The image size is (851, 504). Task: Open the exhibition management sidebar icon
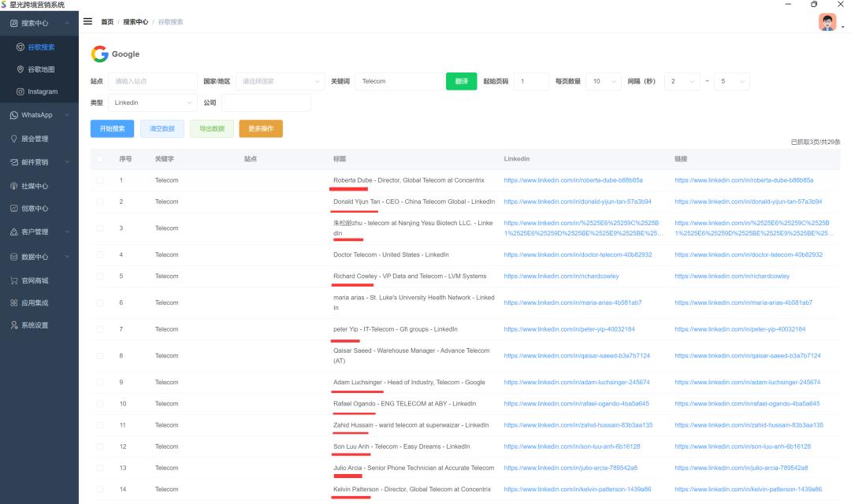pyautogui.click(x=14, y=139)
